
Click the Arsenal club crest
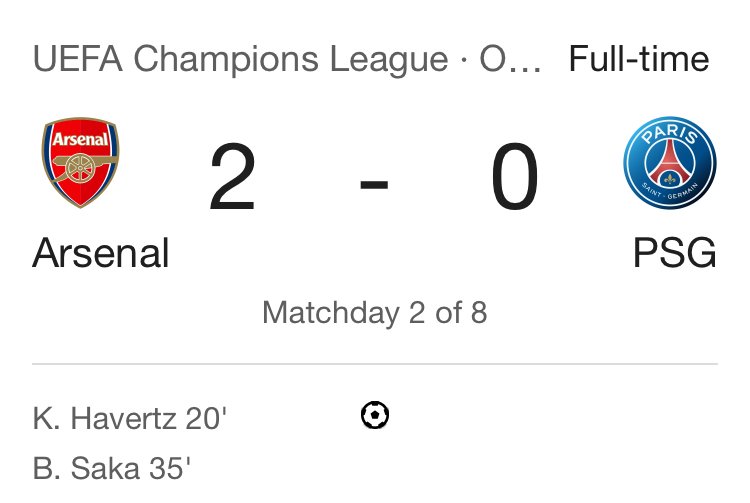pos(80,162)
